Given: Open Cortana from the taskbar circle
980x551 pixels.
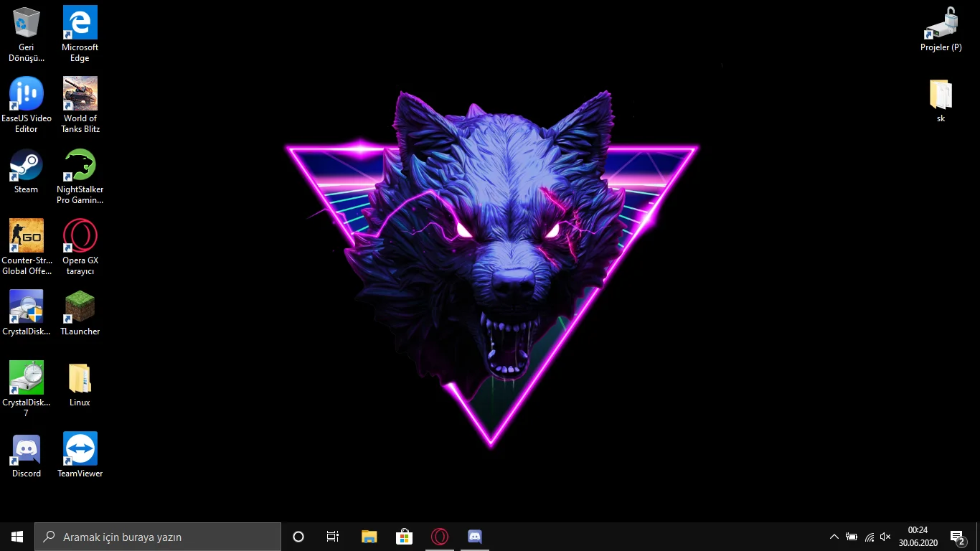Looking at the screenshot, I should tap(298, 537).
